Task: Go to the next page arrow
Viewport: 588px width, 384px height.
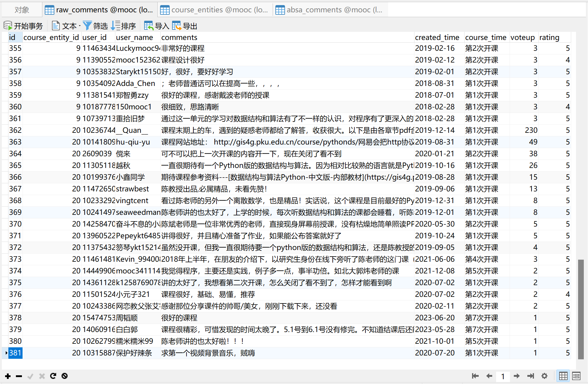Action: tap(517, 376)
